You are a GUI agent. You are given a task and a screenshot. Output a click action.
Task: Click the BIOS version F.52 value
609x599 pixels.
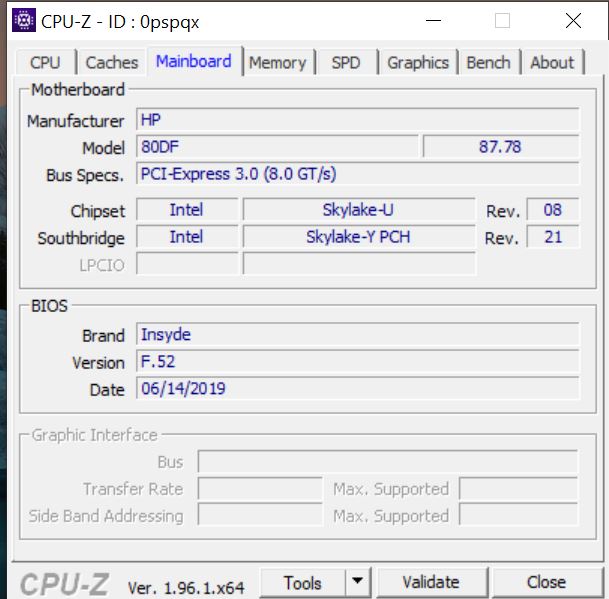tap(358, 361)
